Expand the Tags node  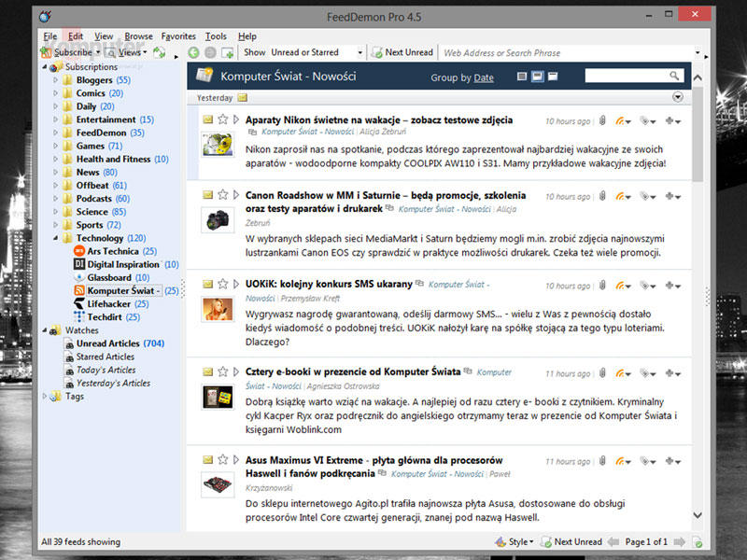click(x=45, y=396)
